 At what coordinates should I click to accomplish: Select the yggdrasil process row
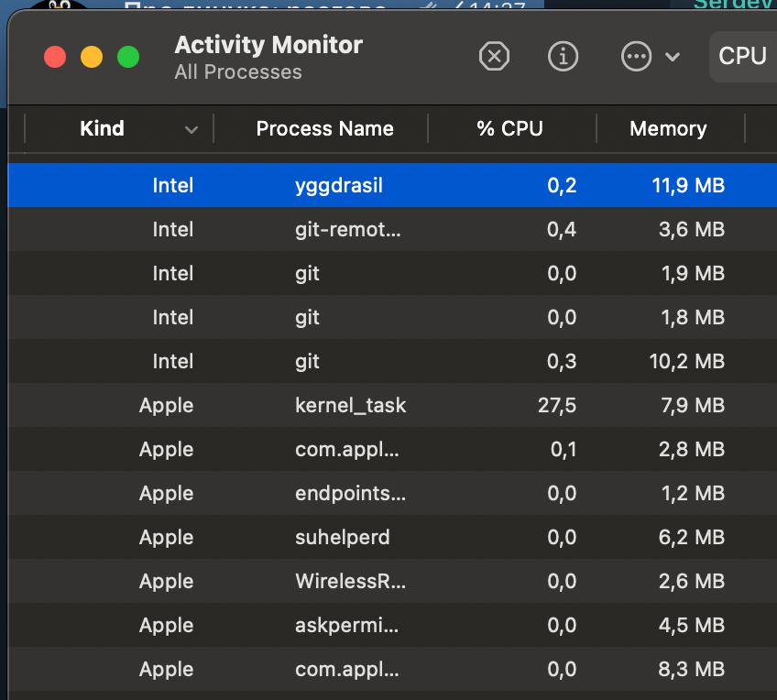pyautogui.click(x=338, y=186)
